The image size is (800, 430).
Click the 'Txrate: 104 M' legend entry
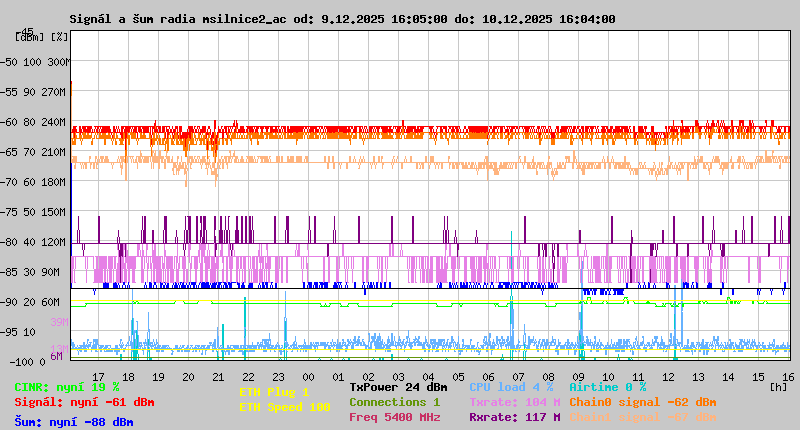[x=514, y=402]
